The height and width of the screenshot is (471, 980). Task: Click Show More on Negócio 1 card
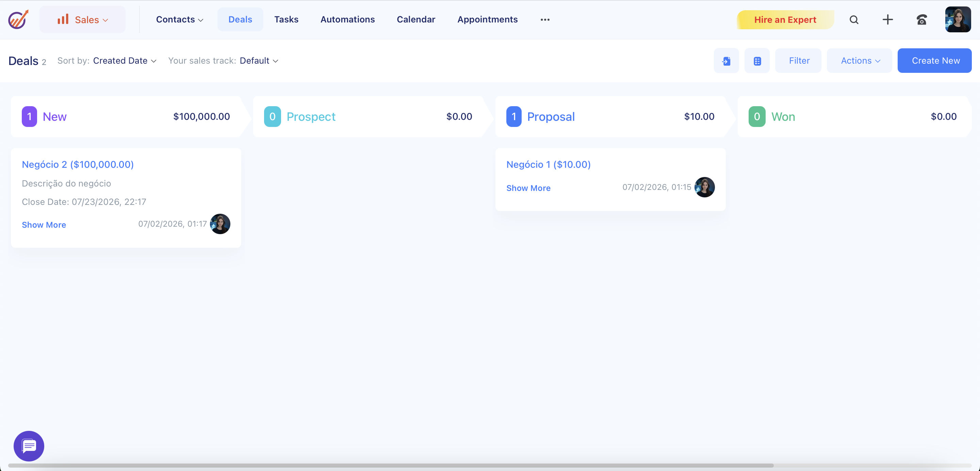(x=528, y=188)
